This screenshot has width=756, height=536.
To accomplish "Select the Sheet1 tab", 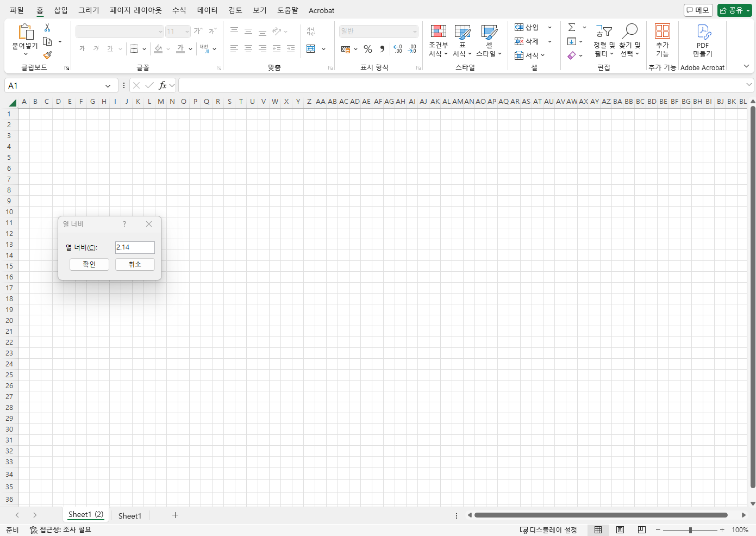I will pos(130,516).
